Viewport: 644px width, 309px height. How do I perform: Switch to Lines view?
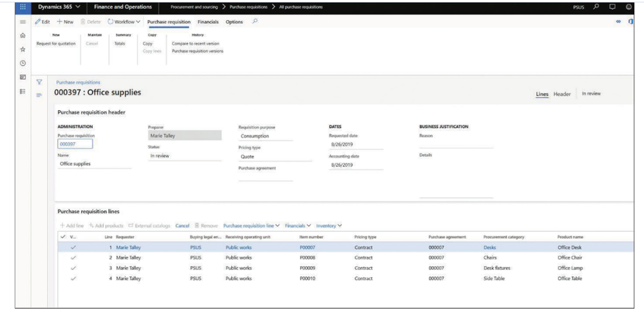click(x=542, y=94)
